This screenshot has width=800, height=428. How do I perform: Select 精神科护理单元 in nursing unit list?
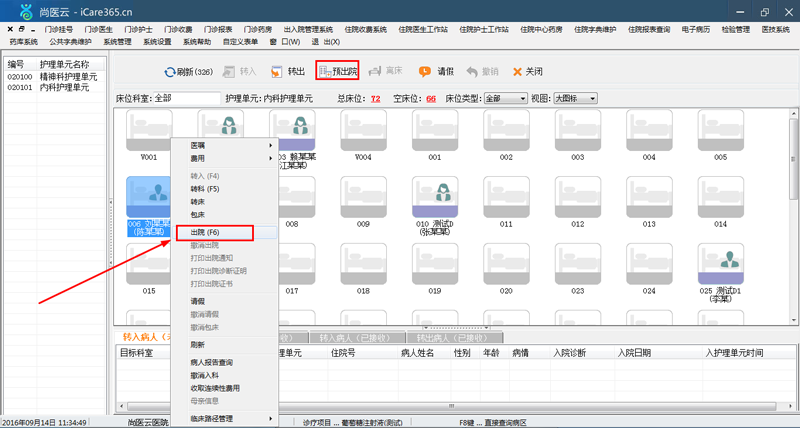point(68,77)
